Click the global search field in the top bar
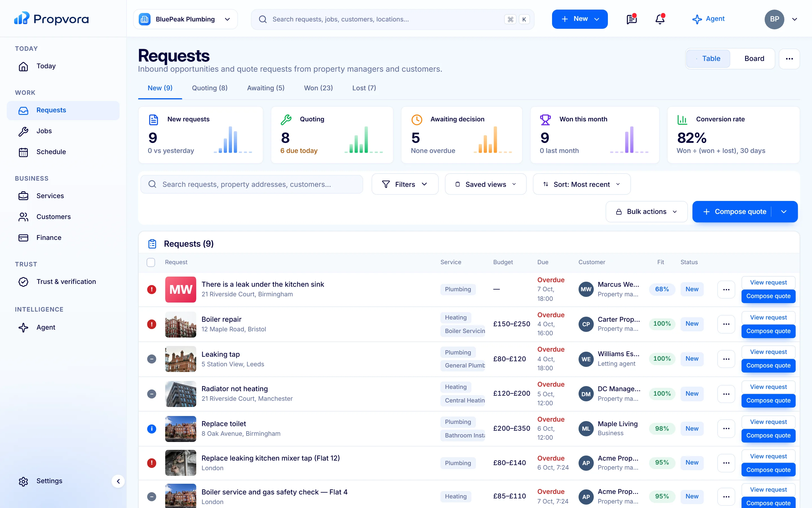Viewport: 812px width, 508px height. (392, 19)
